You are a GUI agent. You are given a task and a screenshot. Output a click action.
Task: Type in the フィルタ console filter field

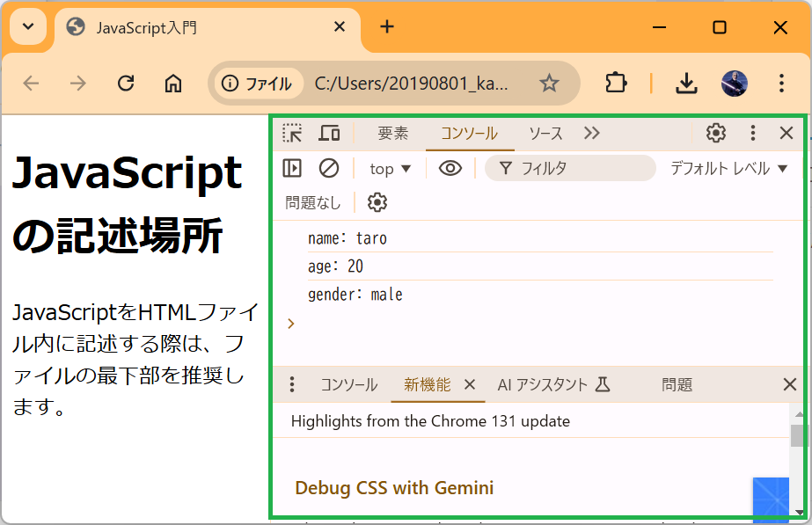point(581,168)
